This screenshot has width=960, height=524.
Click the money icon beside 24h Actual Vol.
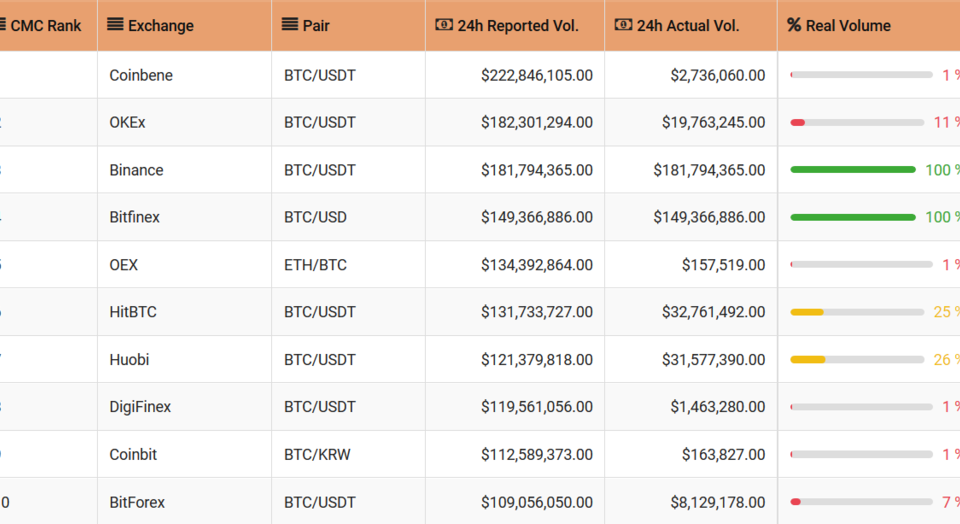click(623, 24)
